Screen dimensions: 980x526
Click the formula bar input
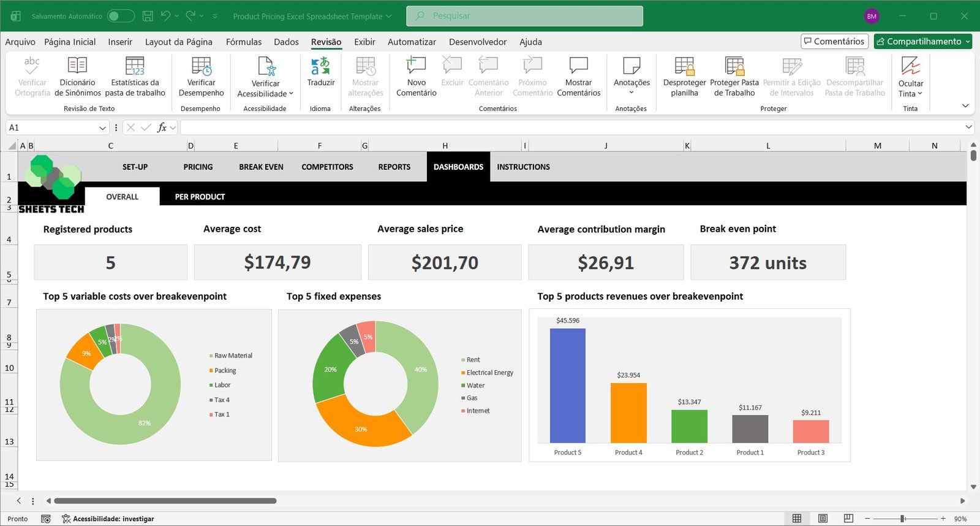pyautogui.click(x=571, y=128)
